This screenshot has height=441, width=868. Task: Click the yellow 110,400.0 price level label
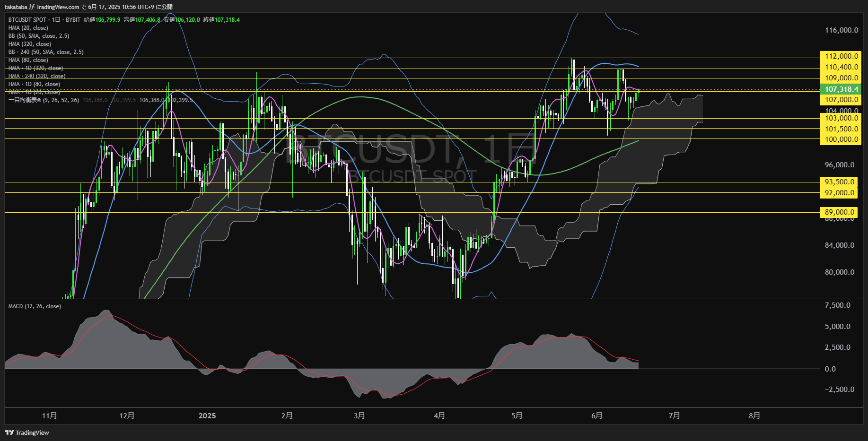point(841,67)
